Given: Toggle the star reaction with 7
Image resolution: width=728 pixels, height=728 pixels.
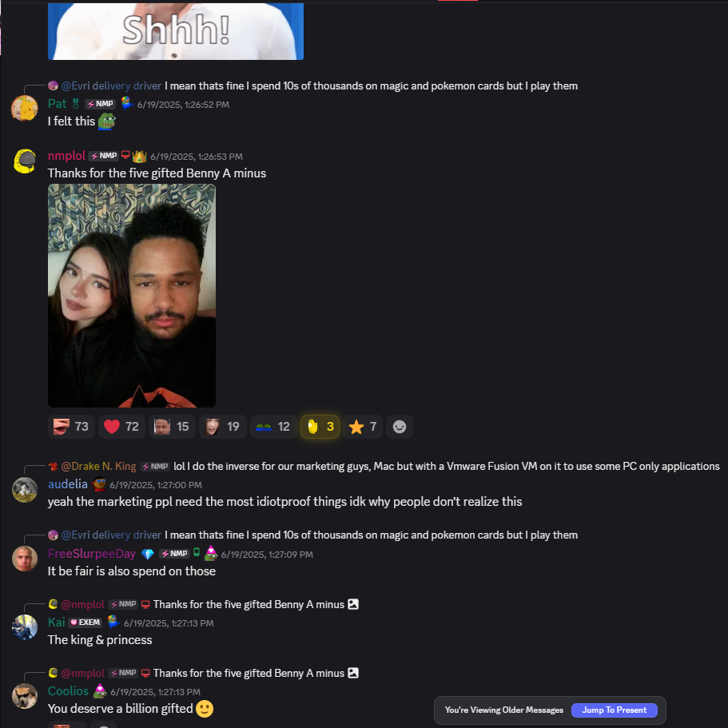Looking at the screenshot, I should coord(362,426).
